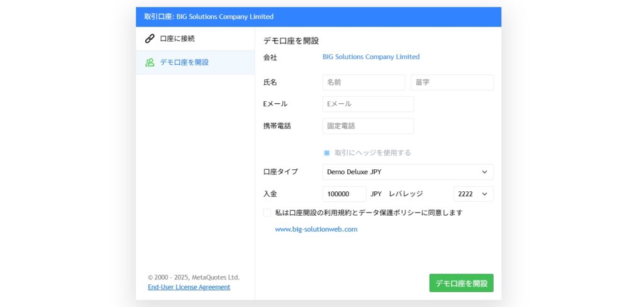Open the BIG Solutions Company Limited link
This screenshot has width=644, height=307.
point(370,57)
